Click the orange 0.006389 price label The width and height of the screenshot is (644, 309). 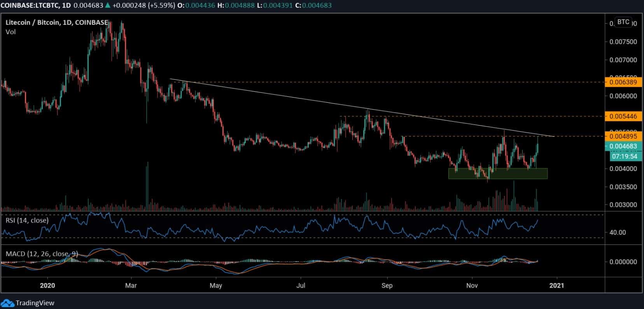[623, 82]
